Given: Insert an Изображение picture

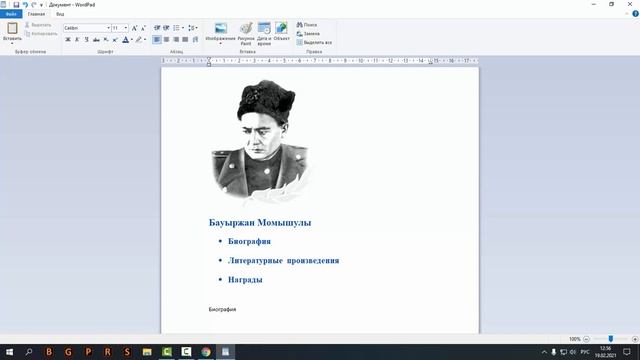Looking at the screenshot, I should pyautogui.click(x=221, y=28).
